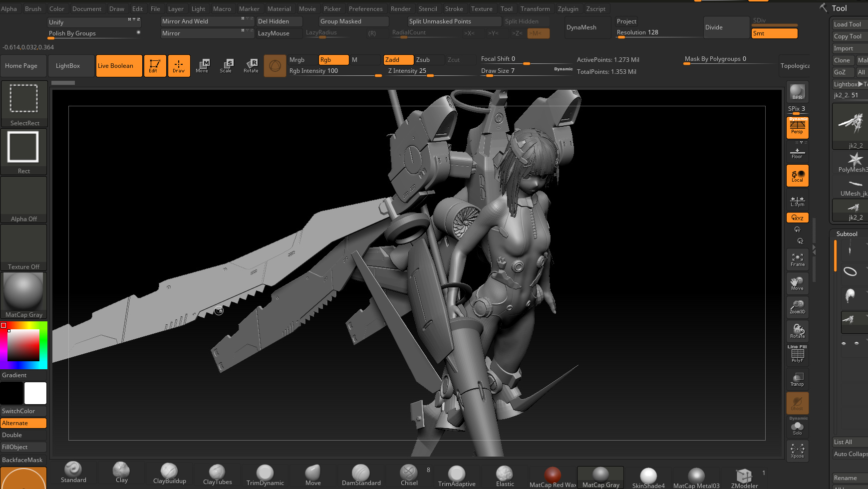Choose MatCap Red Wax material

pos(553,478)
